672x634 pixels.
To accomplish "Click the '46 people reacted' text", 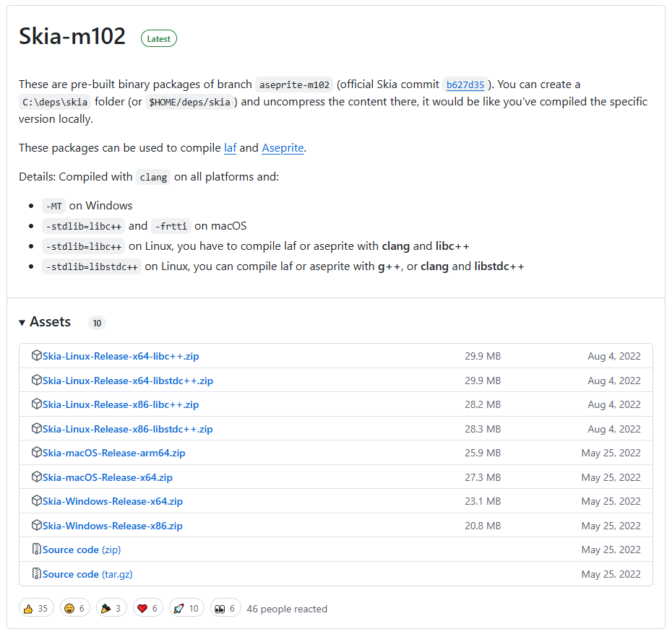I will pyautogui.click(x=287, y=609).
